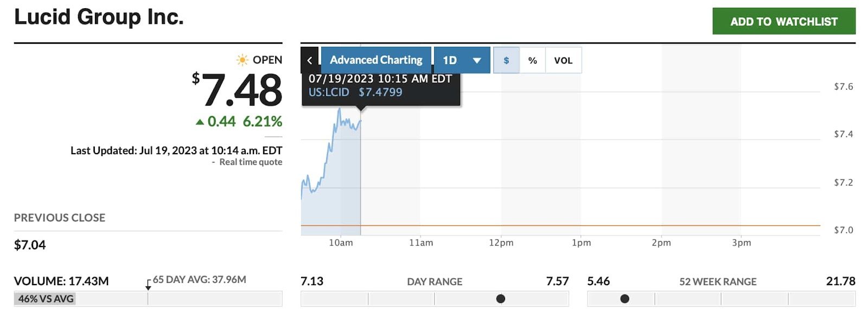Click the $7.04 previous close value
The height and width of the screenshot is (314, 868).
pos(30,245)
